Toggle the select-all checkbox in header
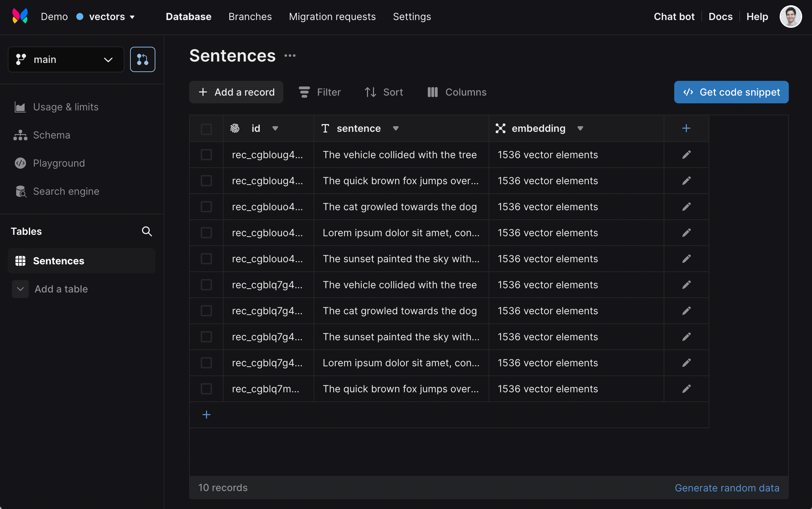 pos(206,129)
